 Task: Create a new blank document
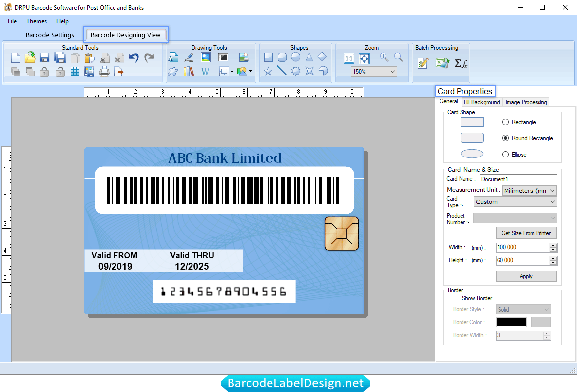[x=15, y=58]
